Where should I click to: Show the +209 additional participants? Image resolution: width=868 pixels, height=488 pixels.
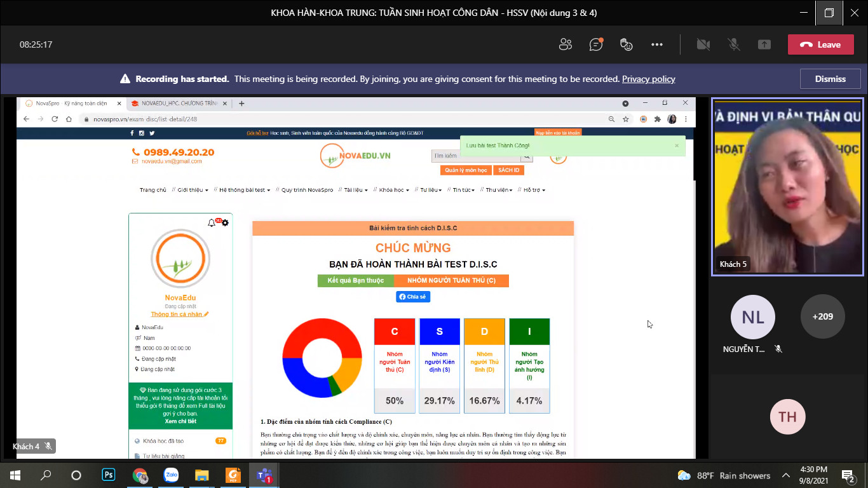pyautogui.click(x=822, y=316)
